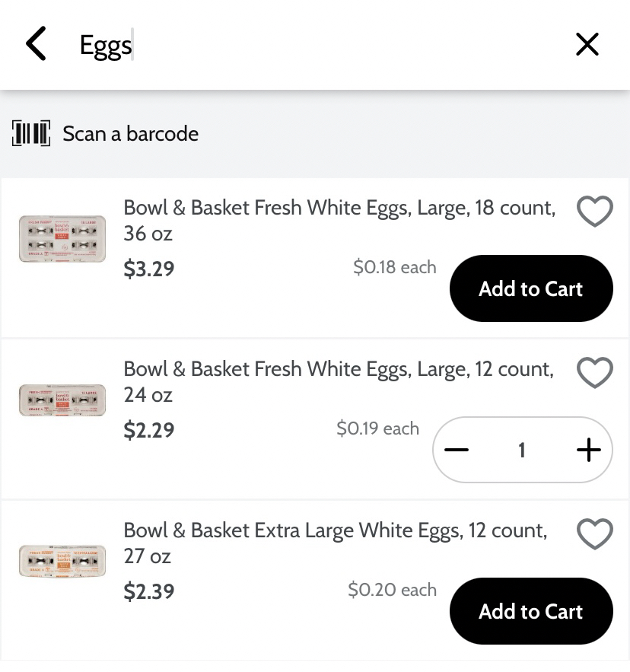Image resolution: width=630 pixels, height=672 pixels.
Task: Increase quantity of 12 count eggs
Action: pyautogui.click(x=588, y=450)
